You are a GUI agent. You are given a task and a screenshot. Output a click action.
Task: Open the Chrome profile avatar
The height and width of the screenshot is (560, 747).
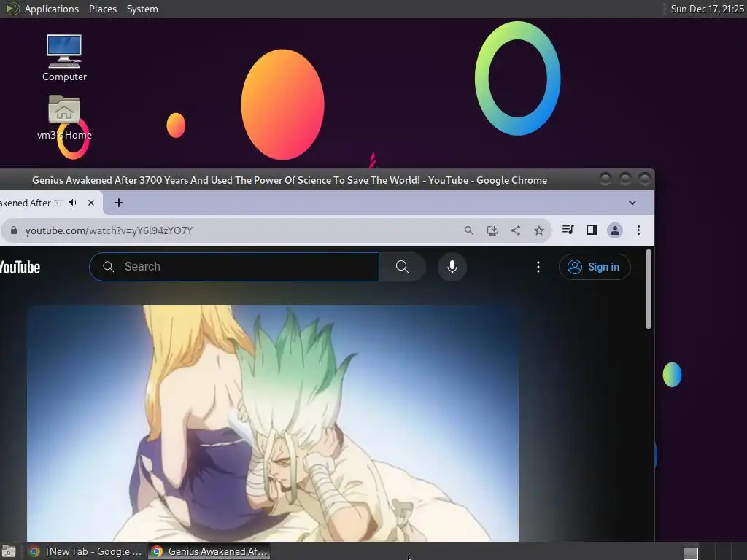pos(614,230)
